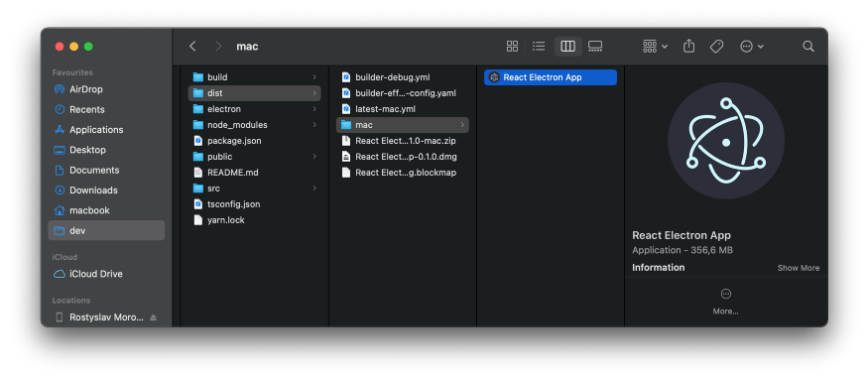Click Show More in Information section
Viewport: 868px width, 380px height.
tap(799, 268)
